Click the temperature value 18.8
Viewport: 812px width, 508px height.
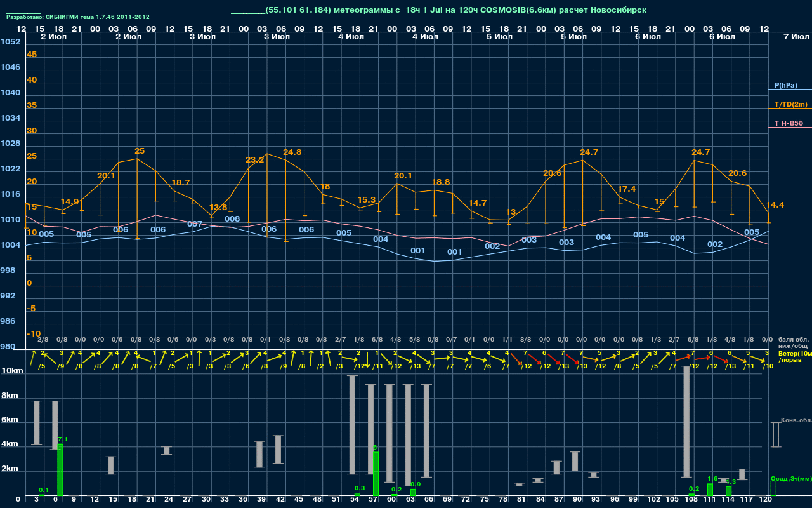point(441,182)
